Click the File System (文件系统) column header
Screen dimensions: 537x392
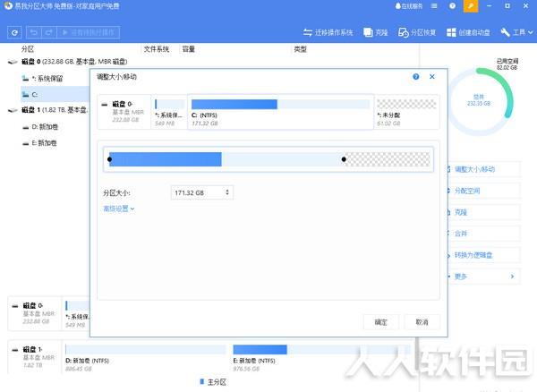157,49
